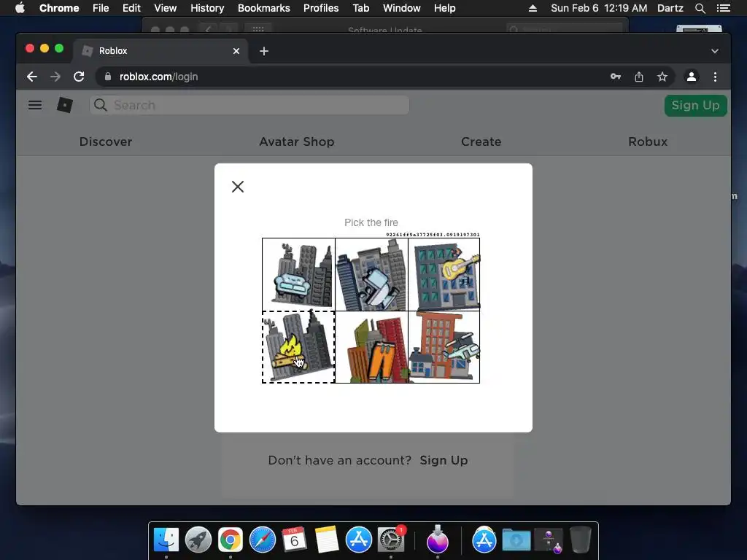Click the Roblox search field
Viewport: 747px width, 560px height.
tap(249, 105)
